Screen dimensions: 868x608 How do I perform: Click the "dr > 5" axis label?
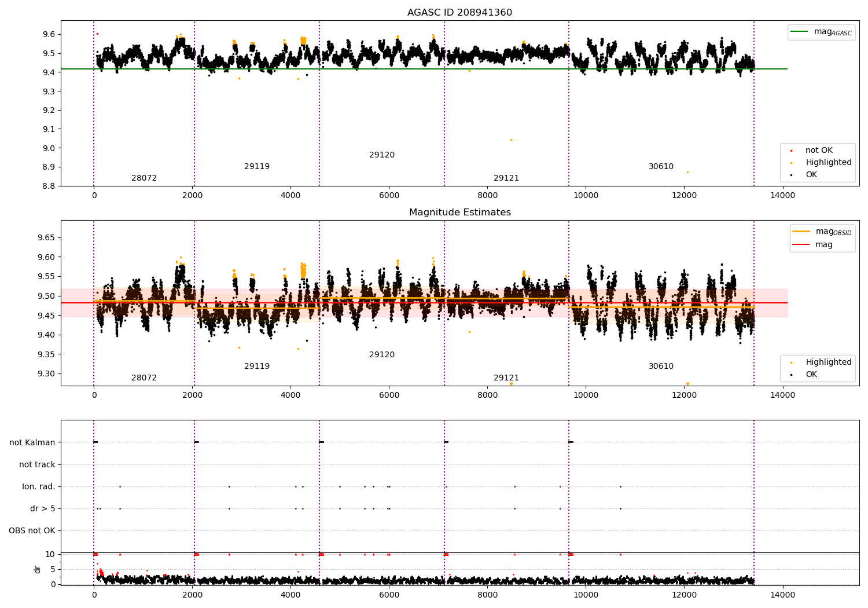click(x=43, y=509)
